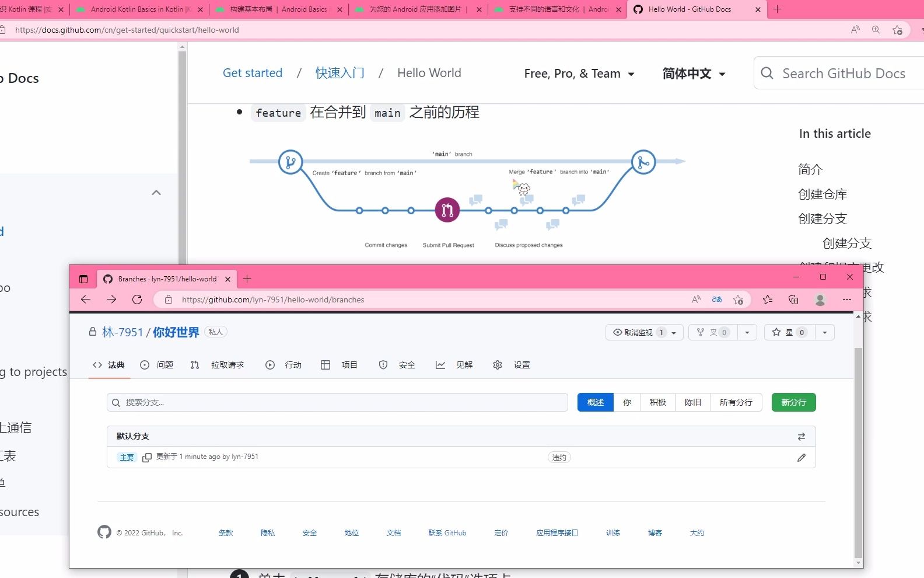Close the Android Kotlin Basics in Kotlin tab
The height and width of the screenshot is (578, 924).
201,9
